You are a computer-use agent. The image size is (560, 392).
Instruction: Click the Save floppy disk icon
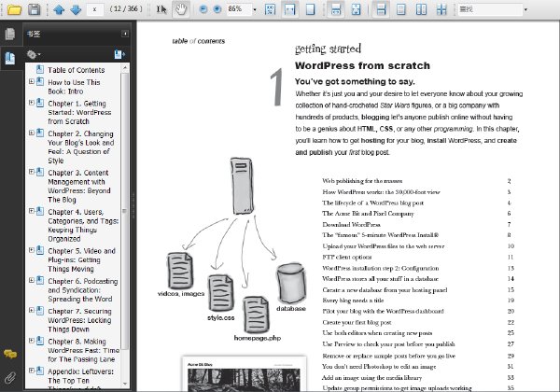(x=34, y=9)
